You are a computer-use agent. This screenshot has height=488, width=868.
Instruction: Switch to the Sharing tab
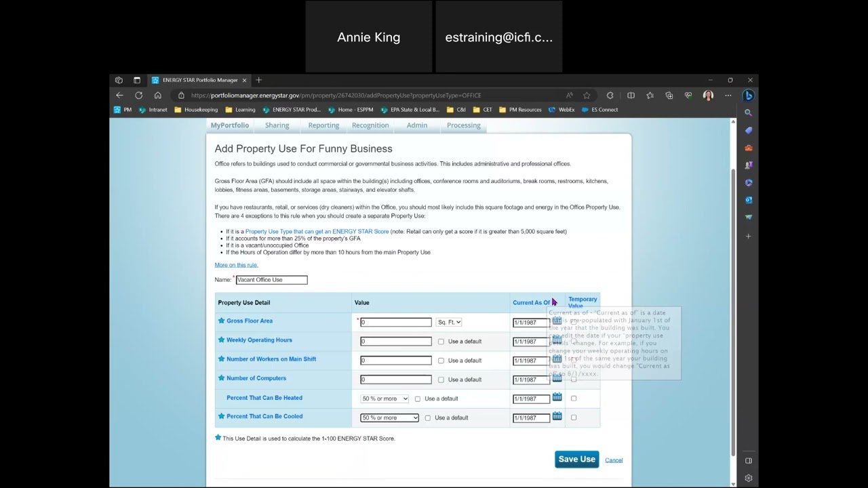(x=277, y=125)
